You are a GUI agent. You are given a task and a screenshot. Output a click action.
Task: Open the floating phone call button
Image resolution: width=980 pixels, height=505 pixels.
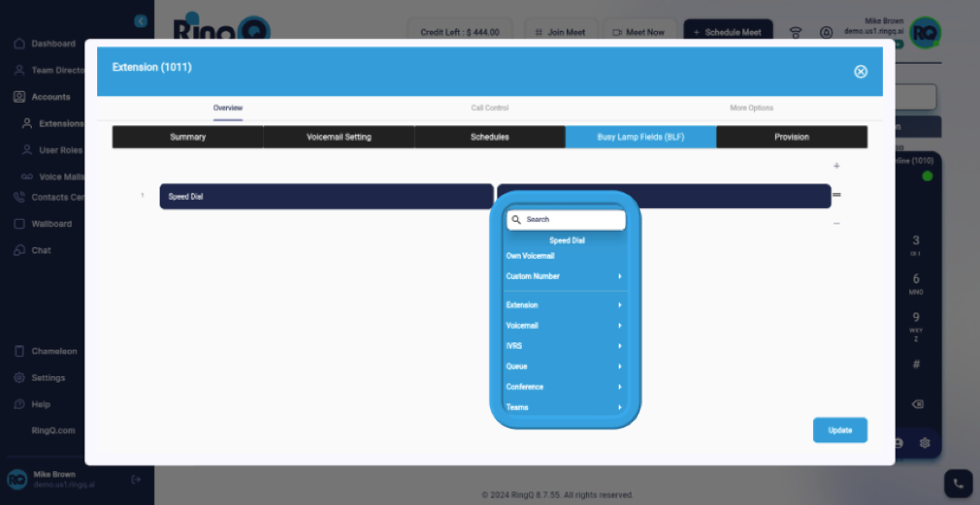pyautogui.click(x=957, y=484)
